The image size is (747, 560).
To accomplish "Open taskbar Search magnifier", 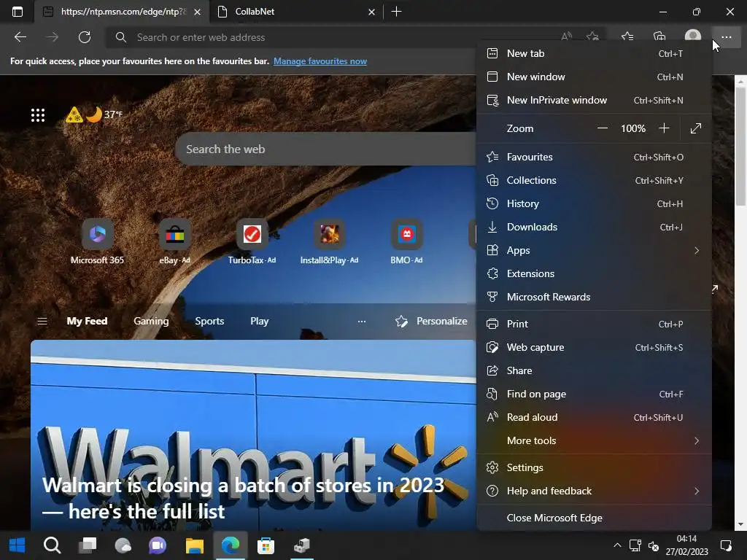I will [x=52, y=545].
